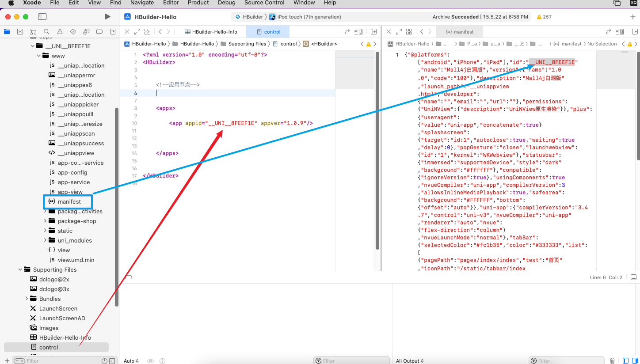Switch to the HBuilder-Hello-Info tab

point(211,32)
